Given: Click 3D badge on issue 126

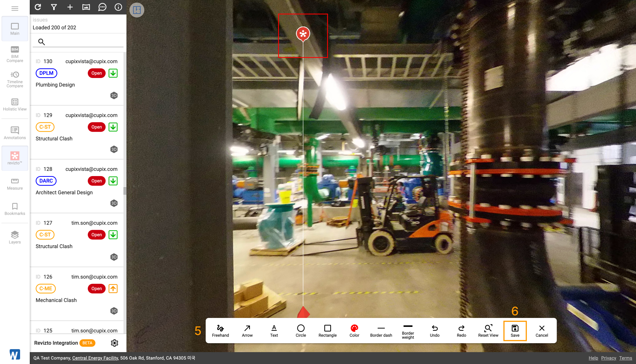Looking at the screenshot, I should click(114, 311).
